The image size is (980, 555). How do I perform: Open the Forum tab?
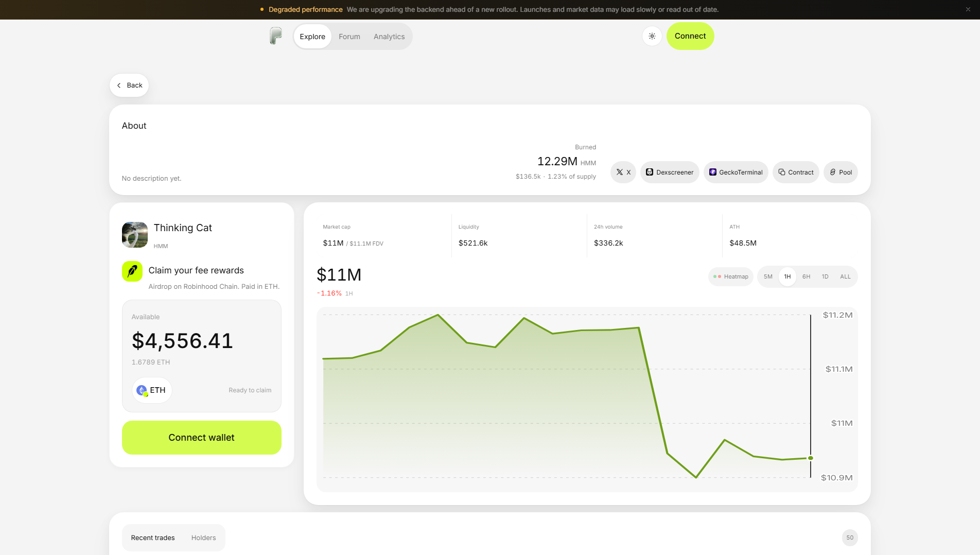coord(349,37)
